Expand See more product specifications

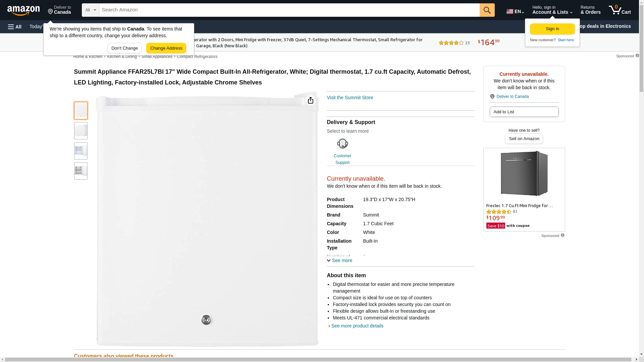coord(339,260)
